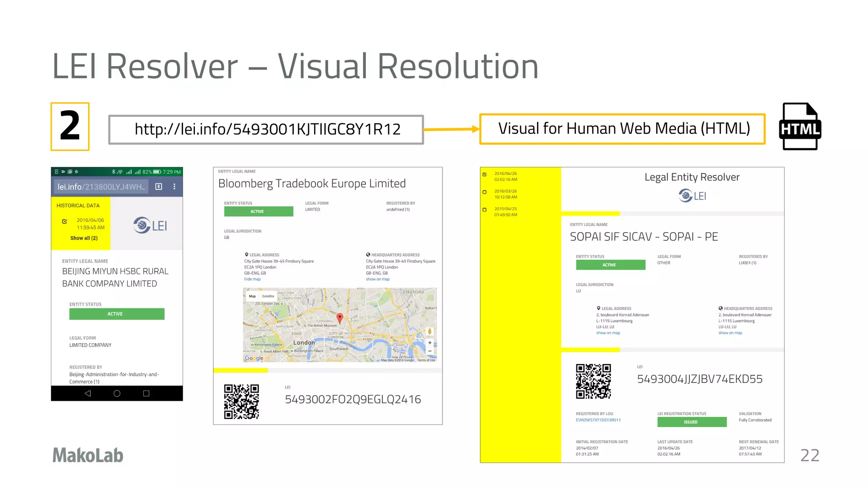Click ACTIVE status badge for SOPAI entity
The width and height of the screenshot is (868, 488).
click(x=610, y=265)
